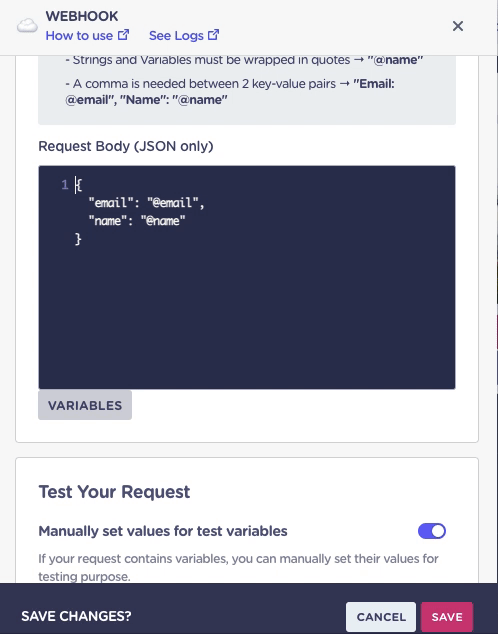This screenshot has width=498, height=634.
Task: Place cursor on the "email" key line
Action: point(147,203)
